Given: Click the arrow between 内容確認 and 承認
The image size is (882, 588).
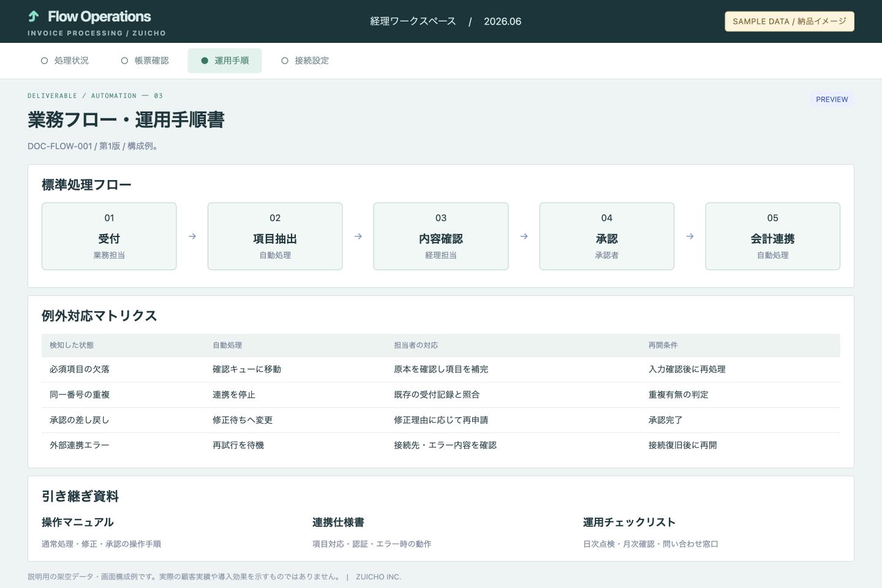Looking at the screenshot, I should click(x=524, y=236).
